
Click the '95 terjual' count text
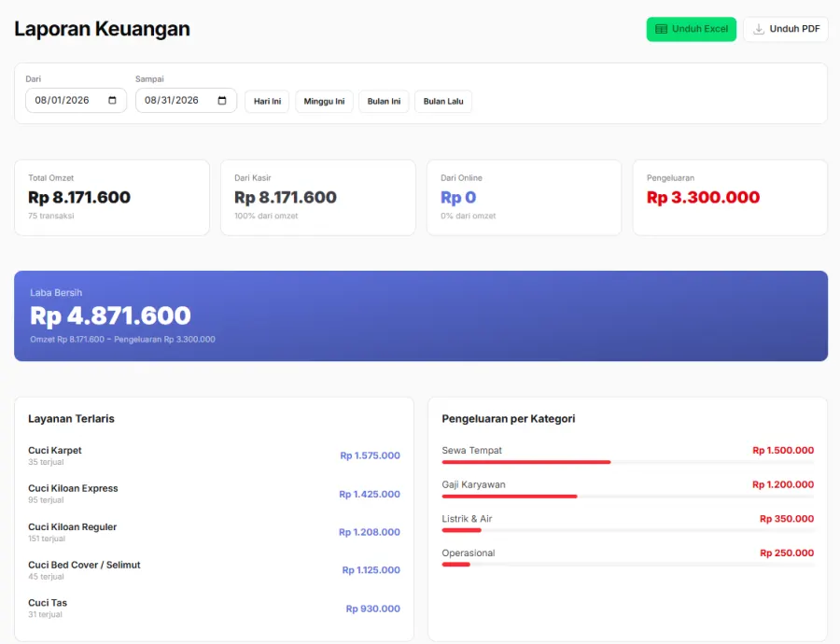(x=46, y=500)
